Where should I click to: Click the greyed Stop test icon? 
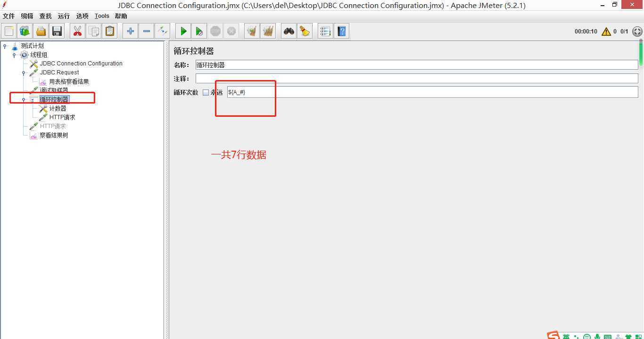pyautogui.click(x=215, y=32)
